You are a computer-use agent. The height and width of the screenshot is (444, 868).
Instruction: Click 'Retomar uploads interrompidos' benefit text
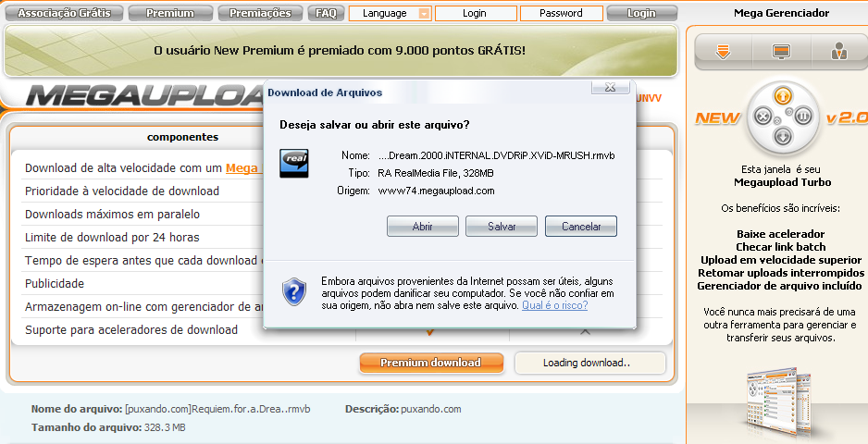(780, 273)
